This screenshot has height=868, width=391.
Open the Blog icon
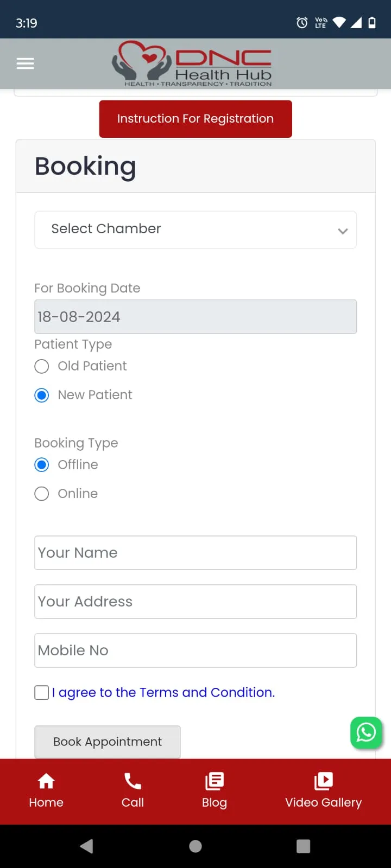tap(215, 781)
